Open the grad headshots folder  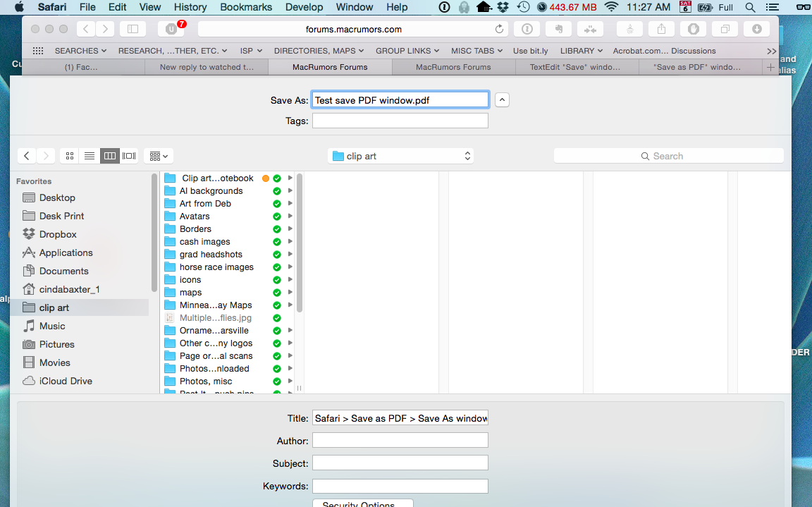(211, 255)
